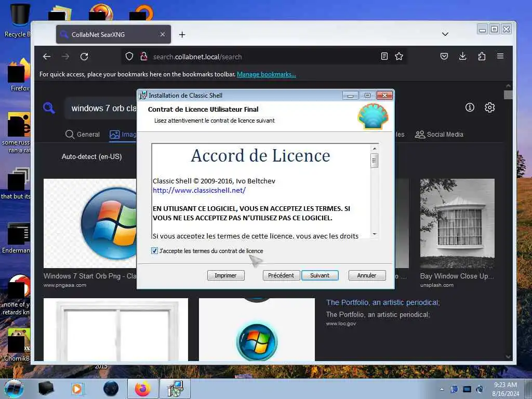Switch to Images search category
532x399 pixels.
[123, 135]
